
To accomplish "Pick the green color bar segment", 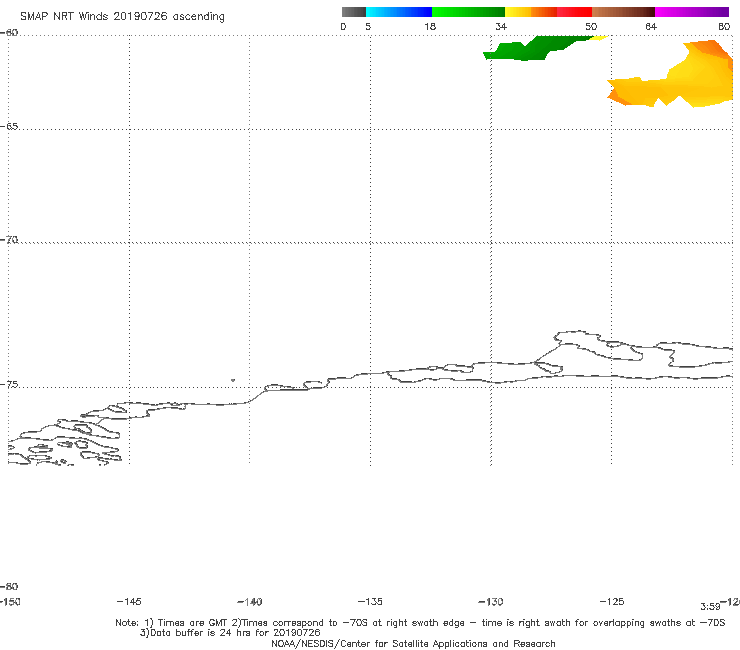I will pos(468,12).
